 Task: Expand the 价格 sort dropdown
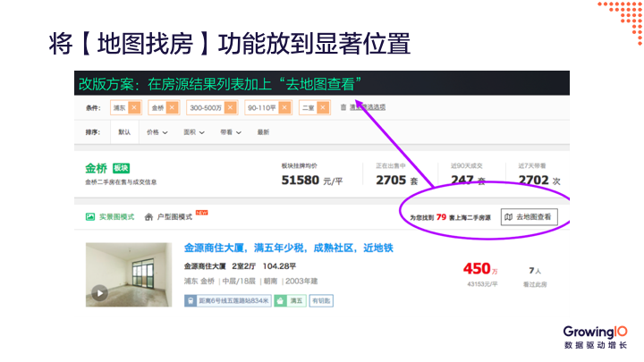pos(156,132)
